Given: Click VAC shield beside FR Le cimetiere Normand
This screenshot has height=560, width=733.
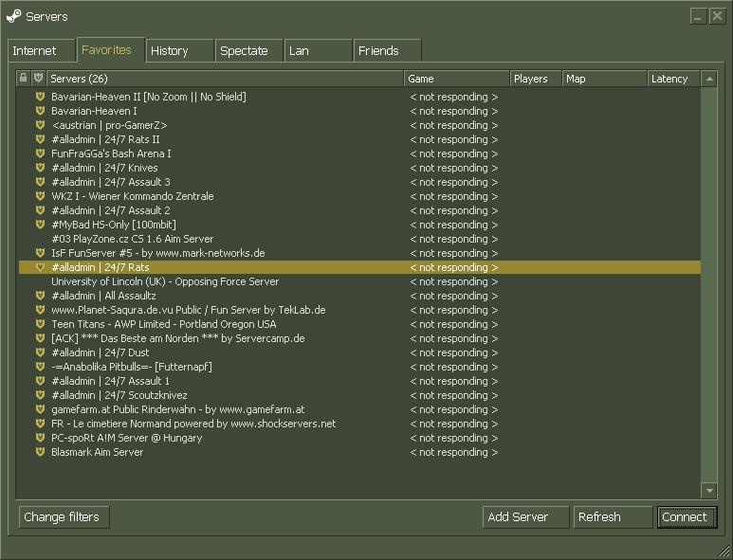Looking at the screenshot, I should [x=40, y=424].
